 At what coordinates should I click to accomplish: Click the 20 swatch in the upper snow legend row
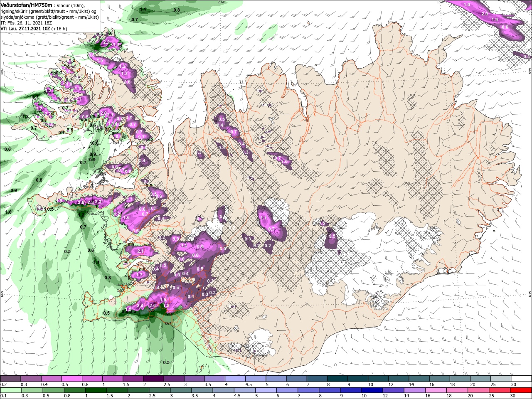click(x=480, y=379)
